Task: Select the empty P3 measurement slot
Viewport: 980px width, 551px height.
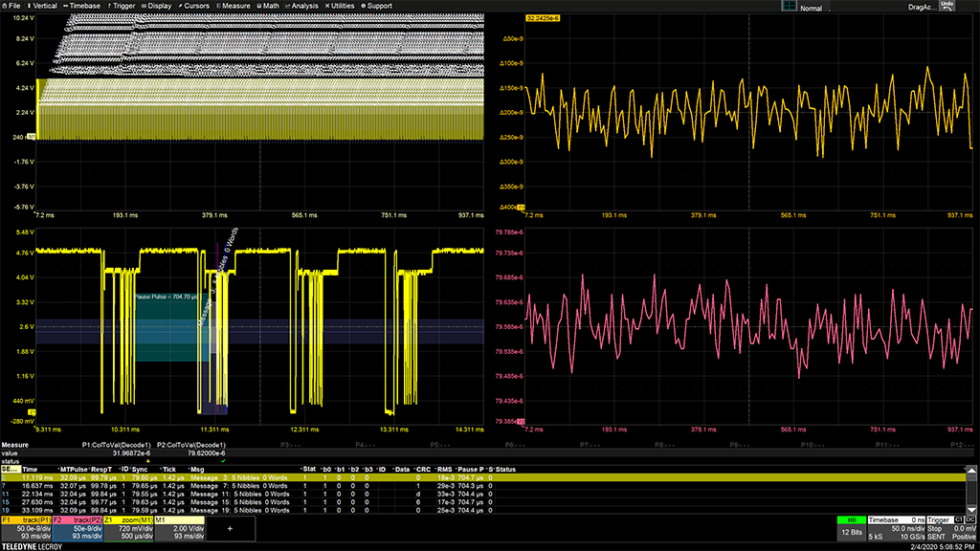Action: pyautogui.click(x=291, y=446)
